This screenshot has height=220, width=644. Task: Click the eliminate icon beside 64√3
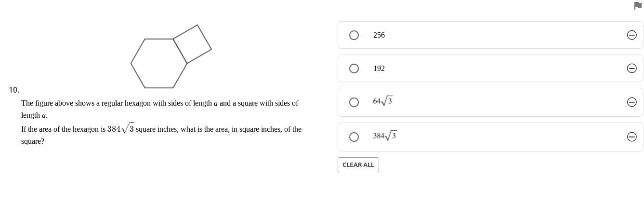631,102
